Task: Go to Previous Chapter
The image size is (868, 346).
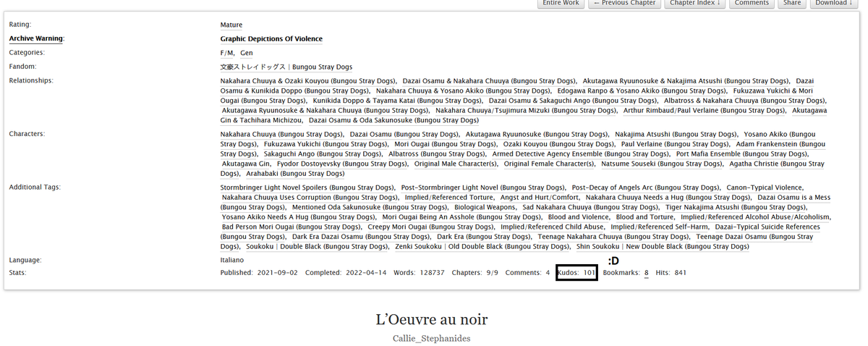Action: [x=624, y=4]
